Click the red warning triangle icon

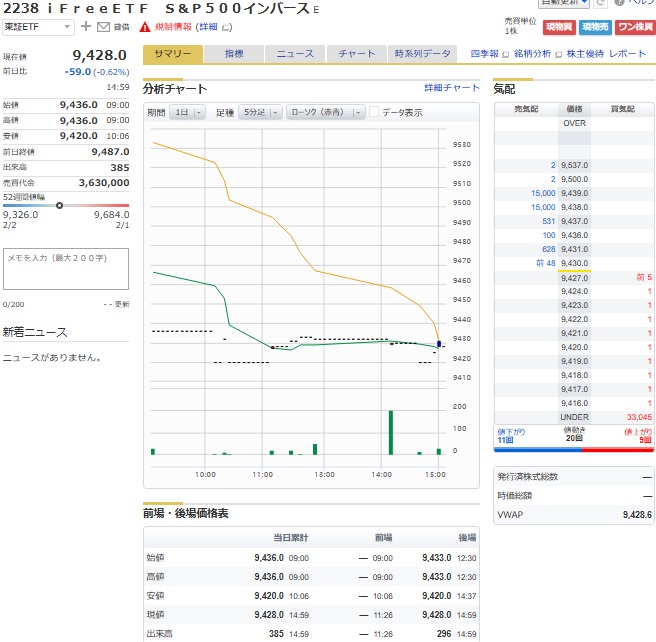click(145, 27)
